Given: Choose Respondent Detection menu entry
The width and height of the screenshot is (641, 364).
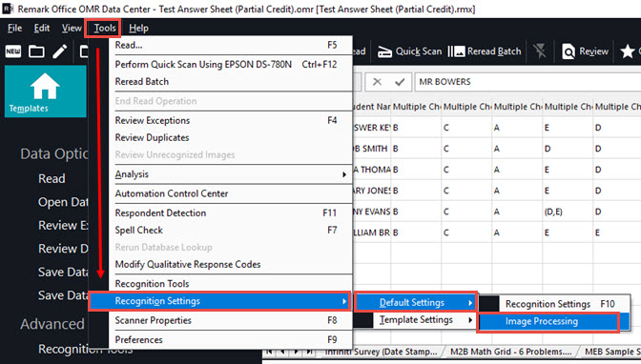Looking at the screenshot, I should click(230, 212).
